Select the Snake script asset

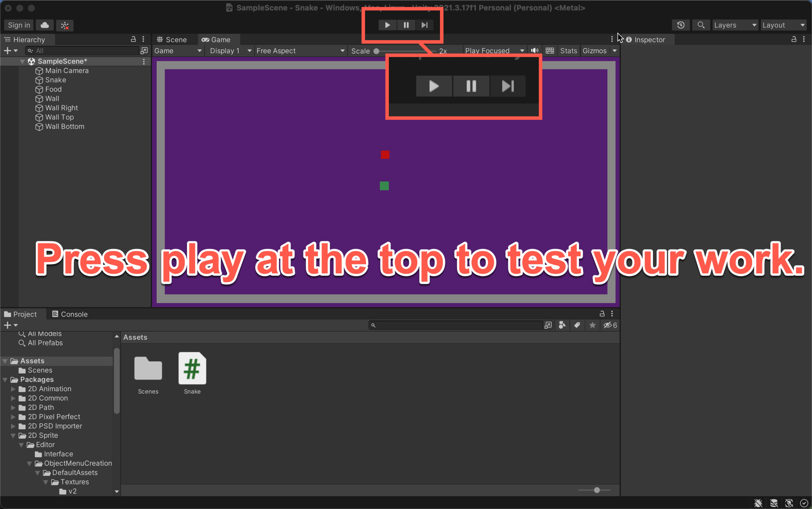[192, 369]
